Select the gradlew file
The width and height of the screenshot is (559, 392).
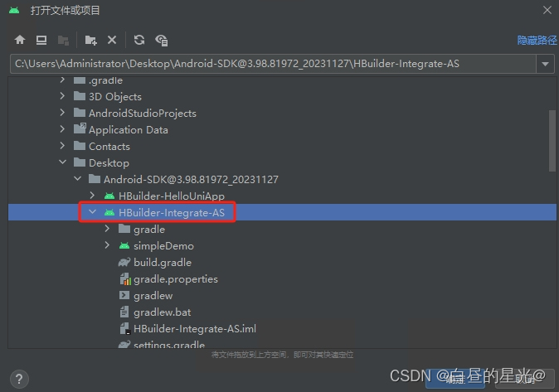tap(153, 296)
